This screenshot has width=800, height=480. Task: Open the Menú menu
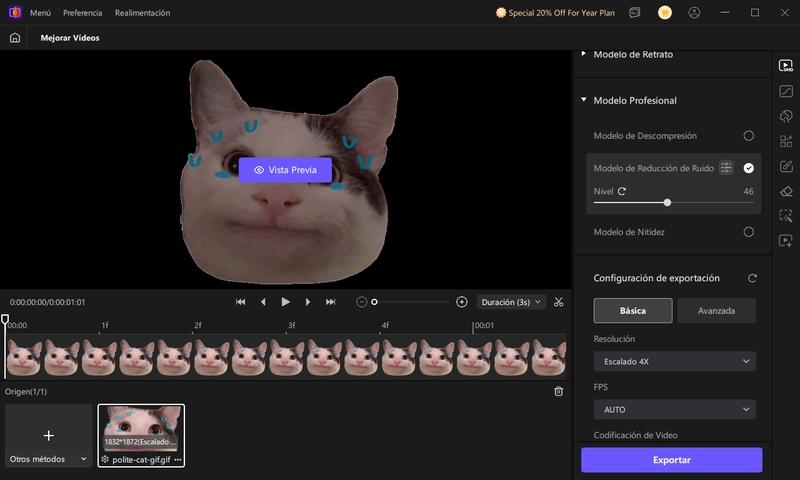pyautogui.click(x=40, y=13)
